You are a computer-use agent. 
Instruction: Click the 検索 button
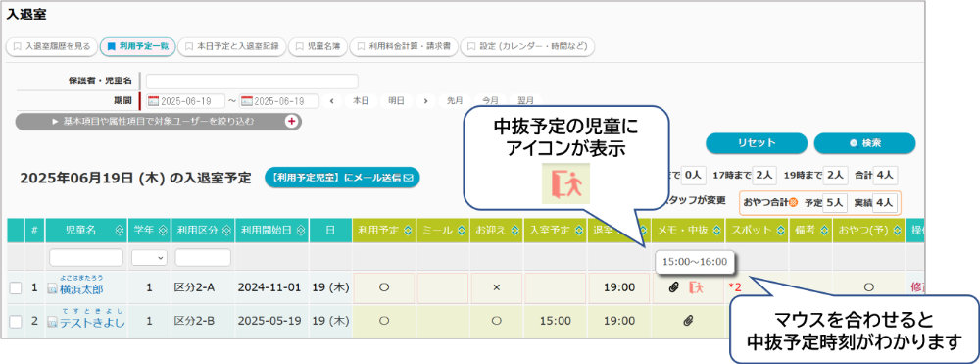click(864, 142)
